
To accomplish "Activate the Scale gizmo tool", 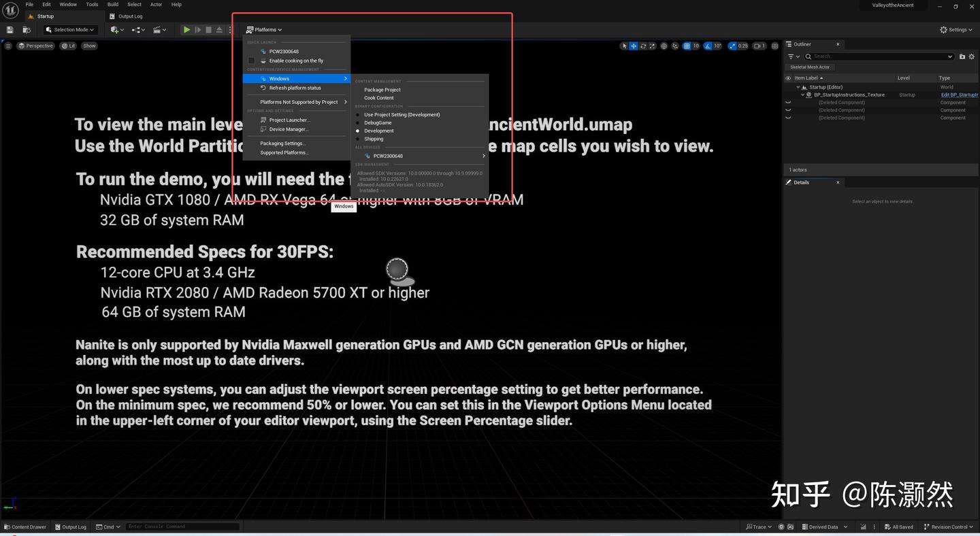I will click(652, 46).
